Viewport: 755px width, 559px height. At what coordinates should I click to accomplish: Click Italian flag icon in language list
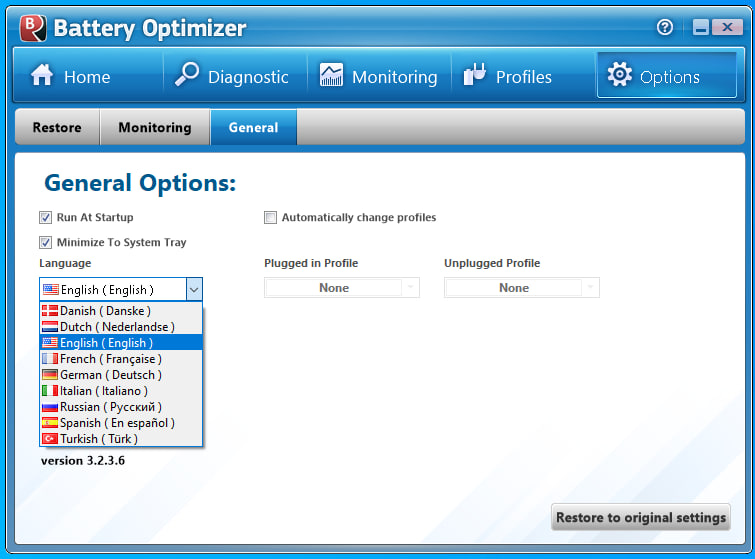pos(50,390)
